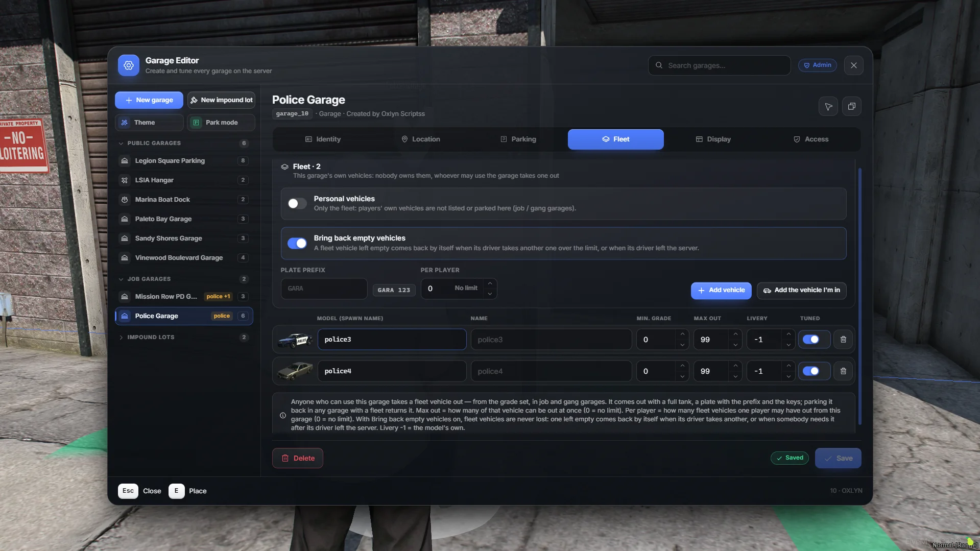Click the fleet panel vertical scrollbar
This screenshot has width=980, height=551.
(x=860, y=296)
